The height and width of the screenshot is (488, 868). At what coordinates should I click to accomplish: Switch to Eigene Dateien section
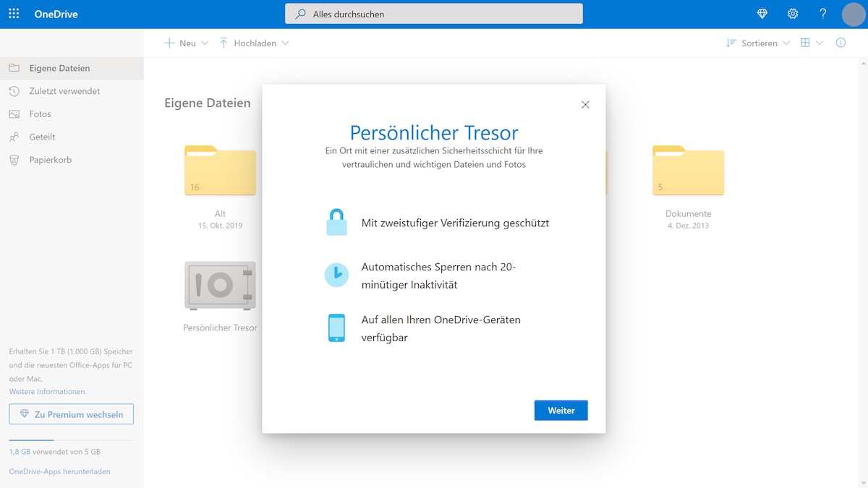click(x=59, y=67)
